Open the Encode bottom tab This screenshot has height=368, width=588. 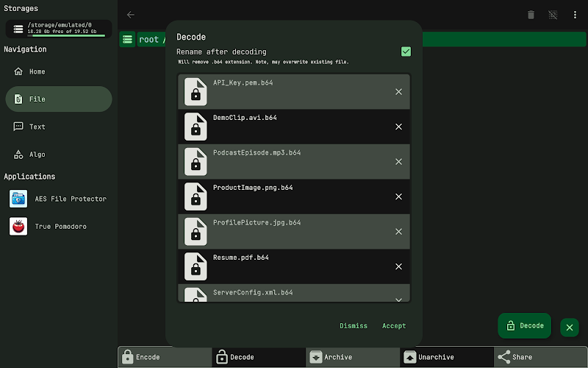coord(165,357)
